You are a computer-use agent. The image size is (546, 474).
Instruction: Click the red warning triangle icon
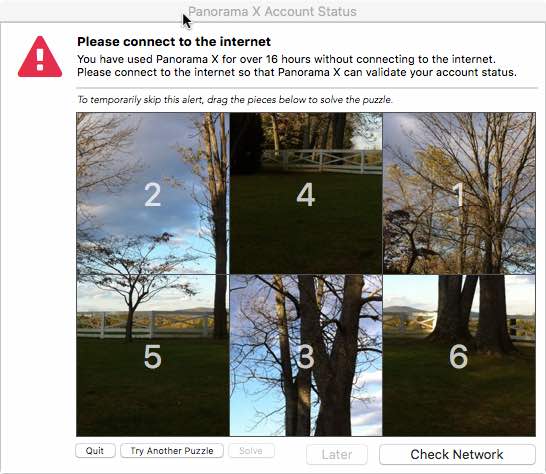(x=40, y=57)
